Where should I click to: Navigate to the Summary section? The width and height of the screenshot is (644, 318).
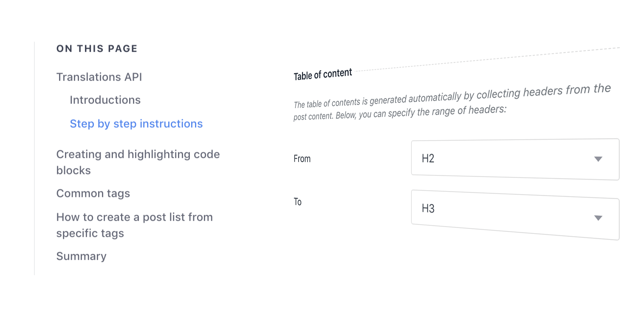click(x=81, y=256)
